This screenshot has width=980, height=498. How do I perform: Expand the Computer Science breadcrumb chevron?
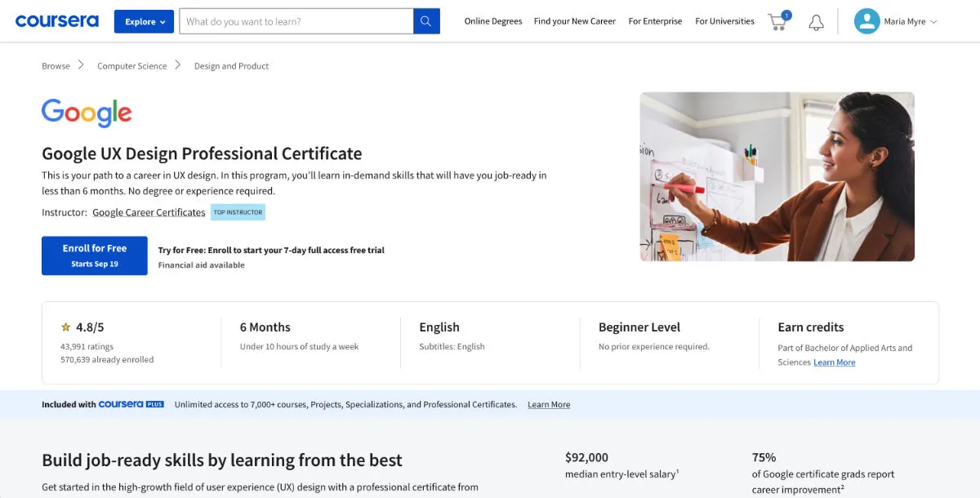[x=178, y=65]
